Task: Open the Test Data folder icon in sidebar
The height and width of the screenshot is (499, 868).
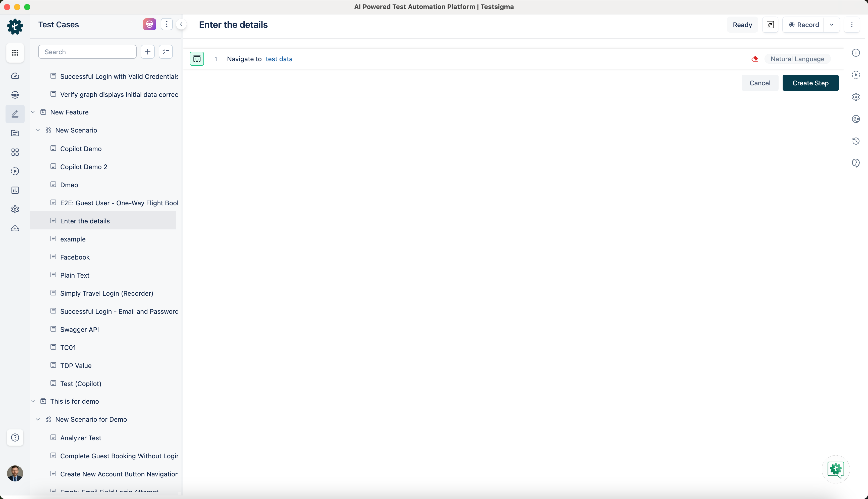Action: (x=15, y=133)
